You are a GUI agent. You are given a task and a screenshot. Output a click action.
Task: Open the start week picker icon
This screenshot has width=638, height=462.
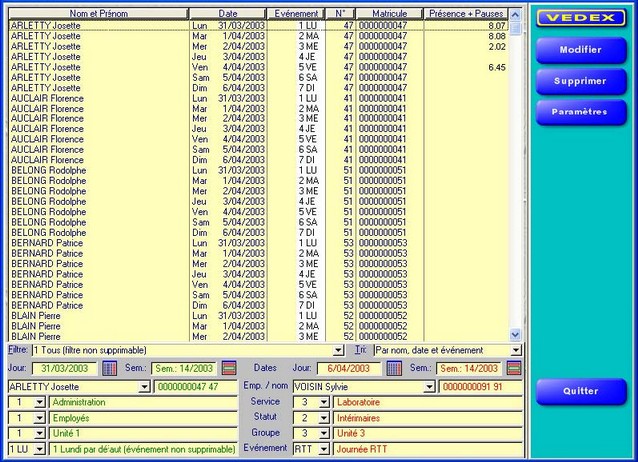[x=229, y=368]
